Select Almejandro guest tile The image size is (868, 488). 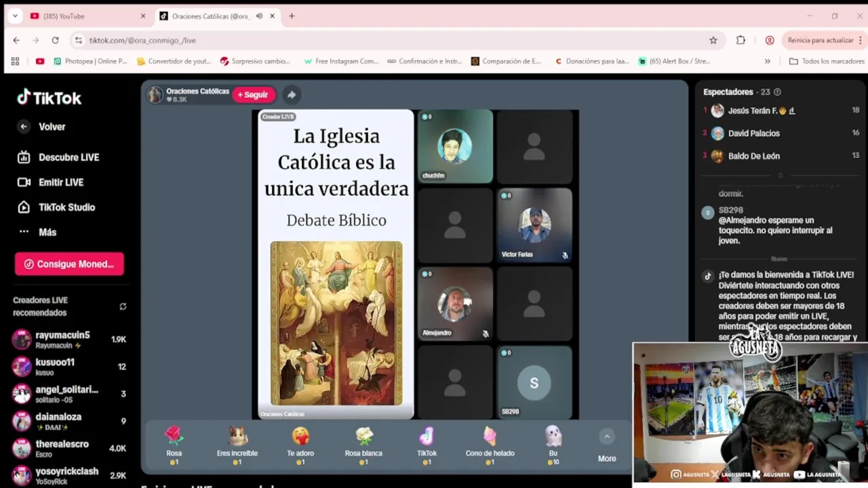point(455,304)
